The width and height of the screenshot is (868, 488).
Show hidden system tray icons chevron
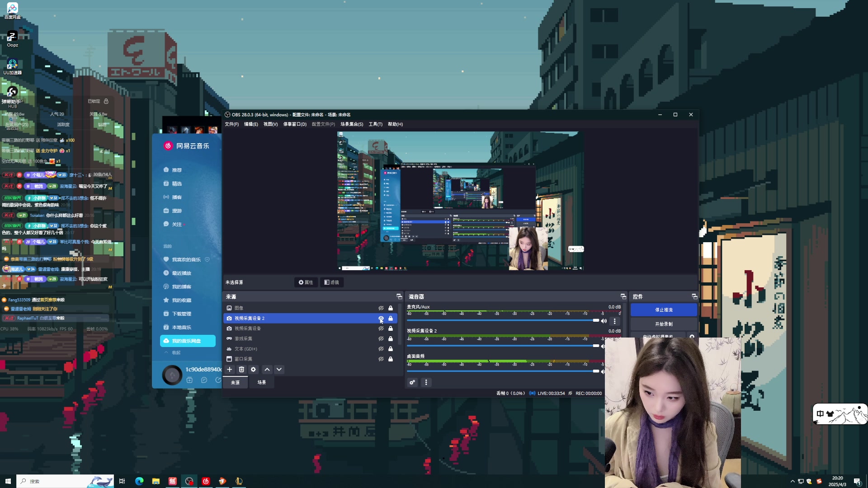point(793,481)
